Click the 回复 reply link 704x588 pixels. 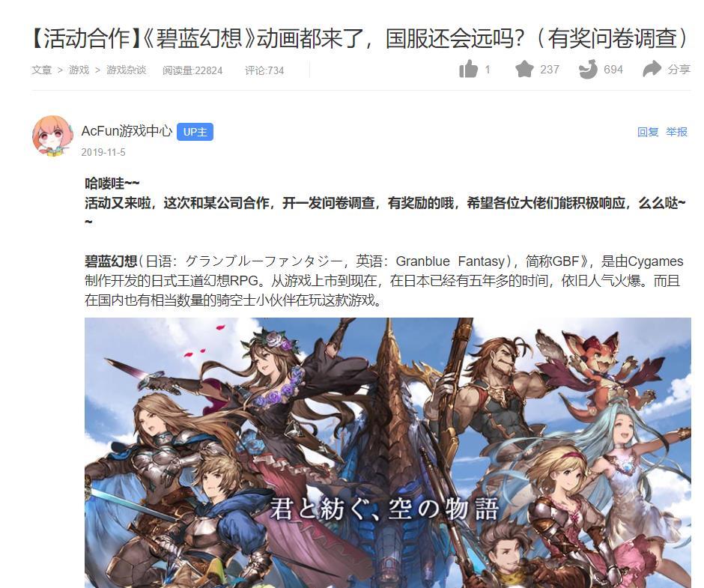click(647, 132)
